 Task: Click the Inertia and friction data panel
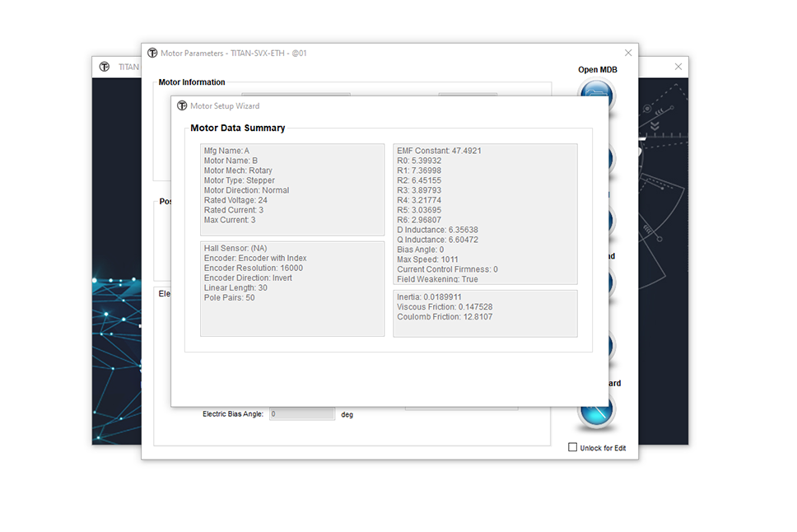[485, 313]
